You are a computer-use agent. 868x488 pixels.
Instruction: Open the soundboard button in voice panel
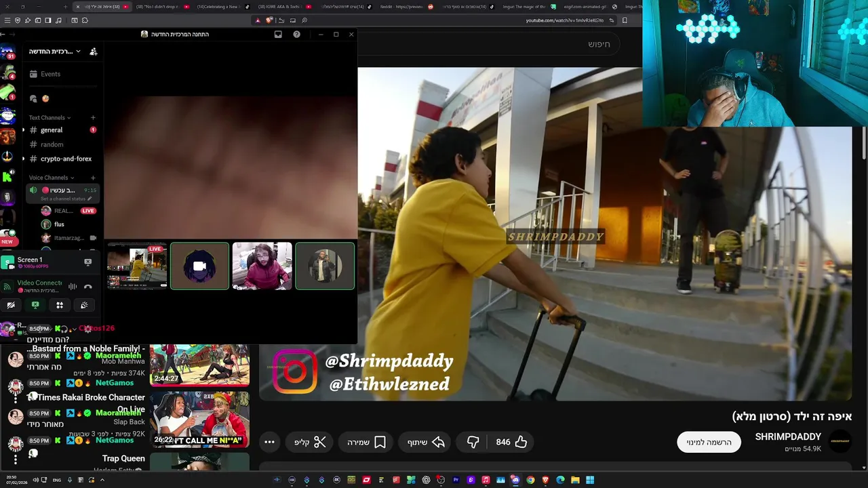(84, 306)
